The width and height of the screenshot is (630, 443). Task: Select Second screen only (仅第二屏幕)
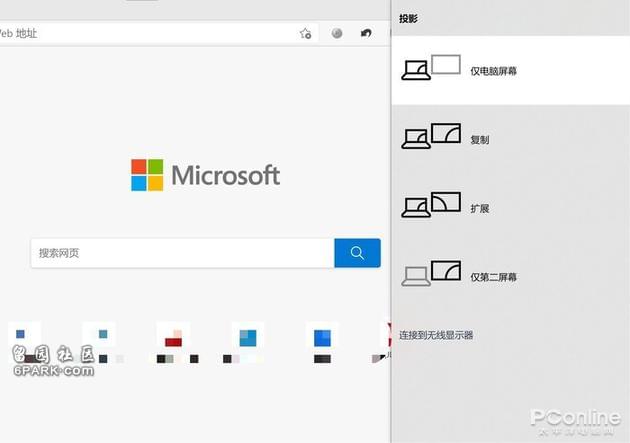click(511, 276)
